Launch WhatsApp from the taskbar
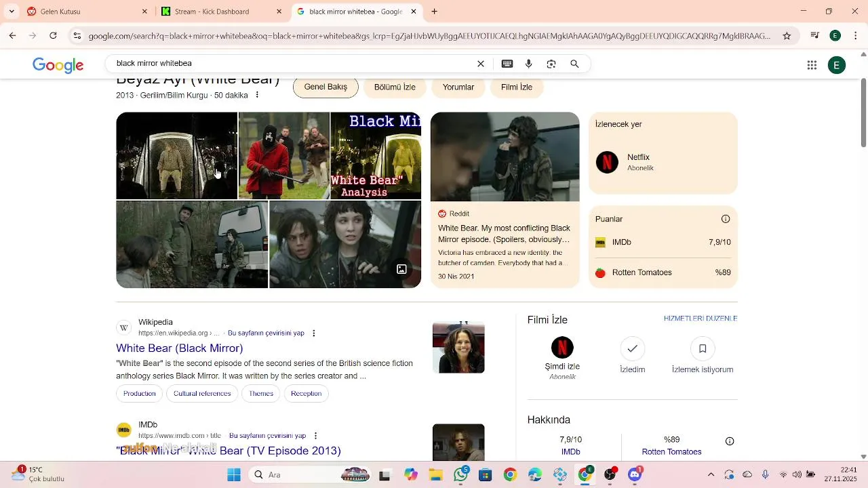 coord(461,474)
